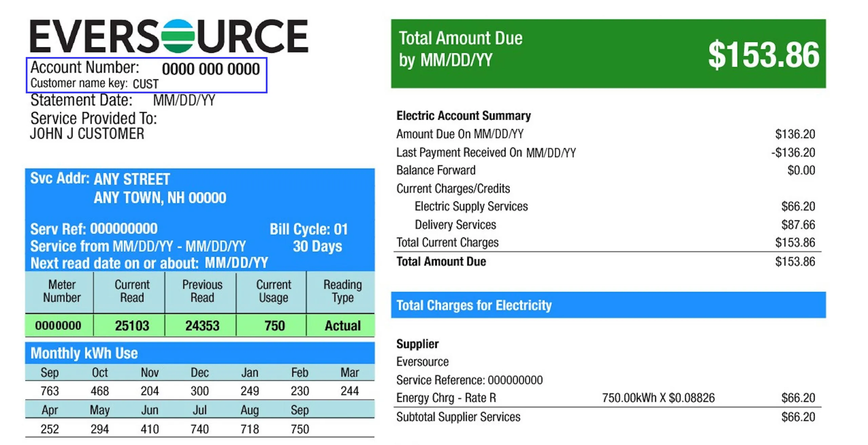Click Jan usage value 249
The width and height of the screenshot is (868, 445).
pyautogui.click(x=250, y=391)
